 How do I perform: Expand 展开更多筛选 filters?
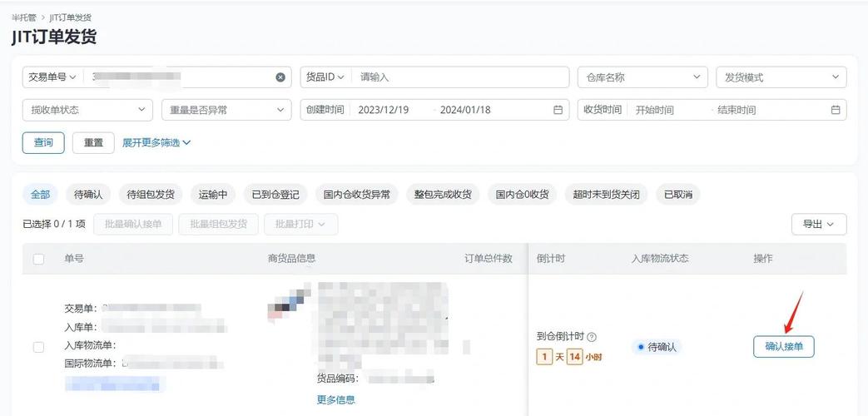click(x=156, y=143)
